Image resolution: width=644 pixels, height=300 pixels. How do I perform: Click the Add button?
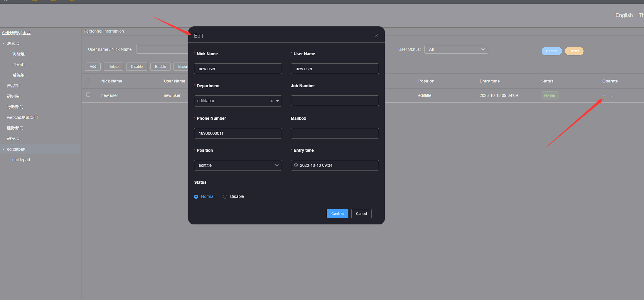pyautogui.click(x=93, y=67)
